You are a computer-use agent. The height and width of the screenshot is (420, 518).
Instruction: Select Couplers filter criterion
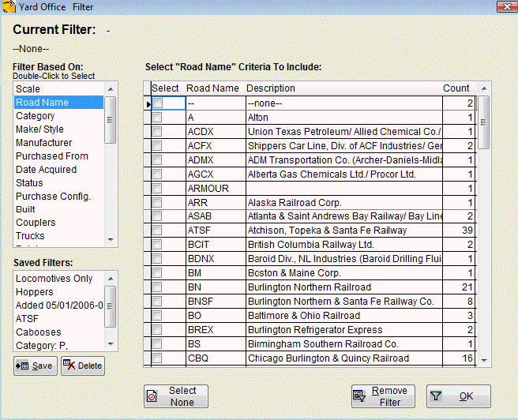[58, 223]
